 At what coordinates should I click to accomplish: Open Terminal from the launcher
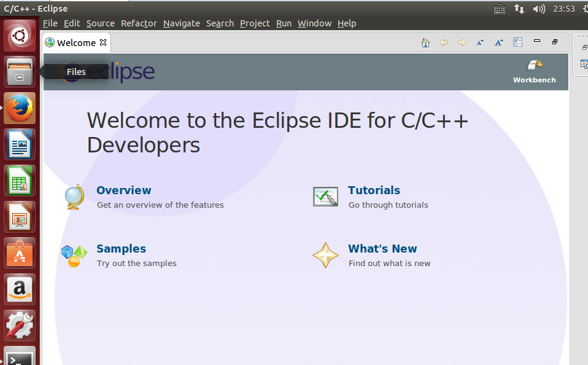click(20, 356)
